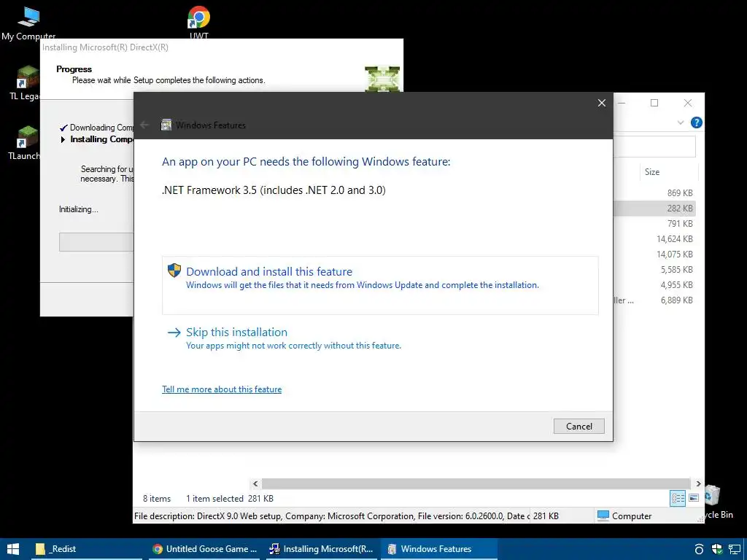This screenshot has width=747, height=560.
Task: Switch Explorer to large icons view
Action: (x=694, y=498)
